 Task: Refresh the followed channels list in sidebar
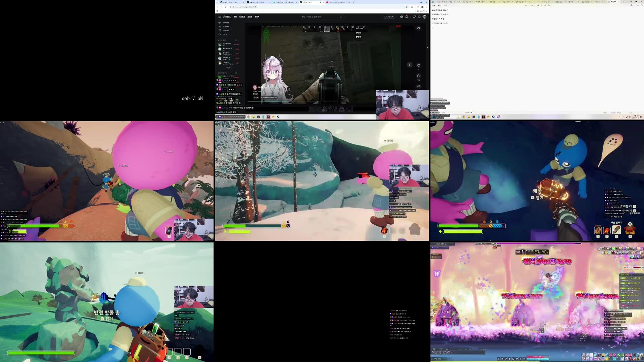[236, 40]
